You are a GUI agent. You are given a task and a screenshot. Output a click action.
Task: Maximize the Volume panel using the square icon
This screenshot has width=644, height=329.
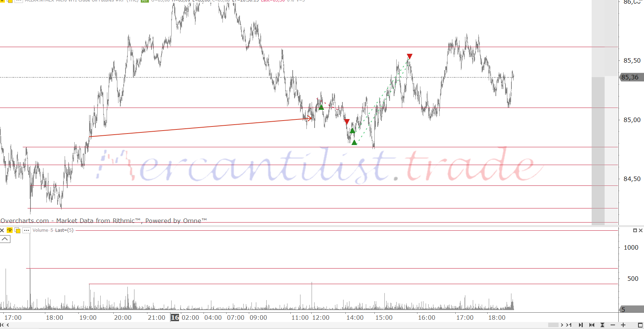click(635, 230)
